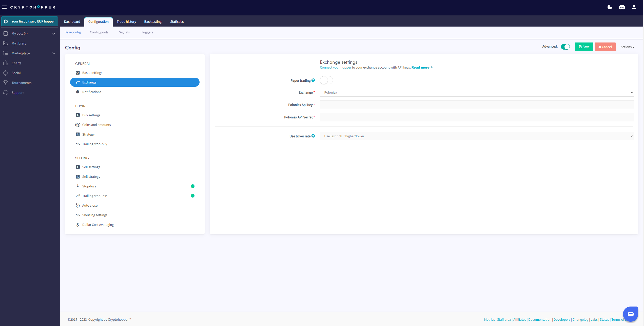Screen dimensions: 644x326
Task: Expand the Actions menu button
Action: (627, 47)
